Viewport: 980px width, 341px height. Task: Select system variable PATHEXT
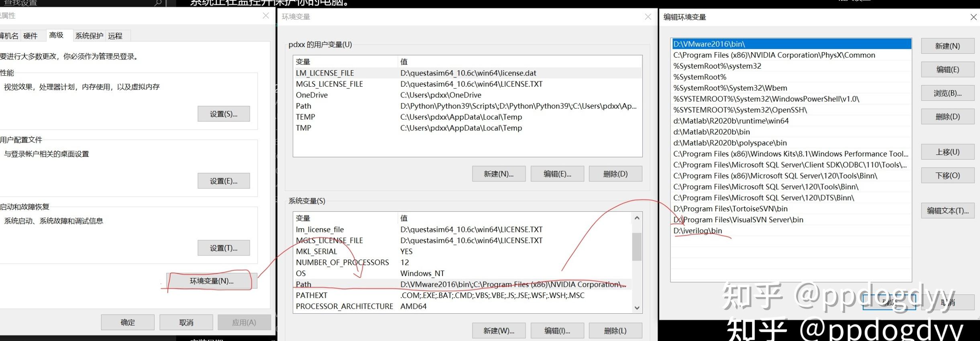[462, 295]
